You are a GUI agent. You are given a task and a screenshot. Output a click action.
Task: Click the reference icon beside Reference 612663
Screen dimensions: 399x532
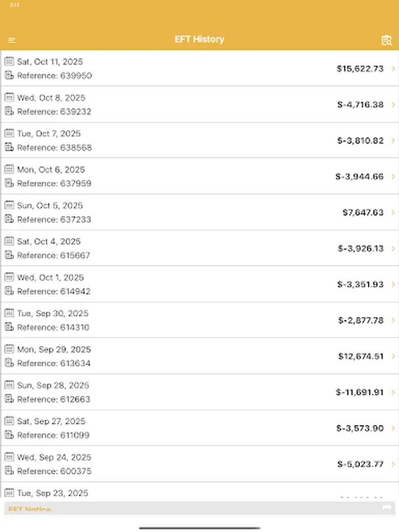(9, 399)
